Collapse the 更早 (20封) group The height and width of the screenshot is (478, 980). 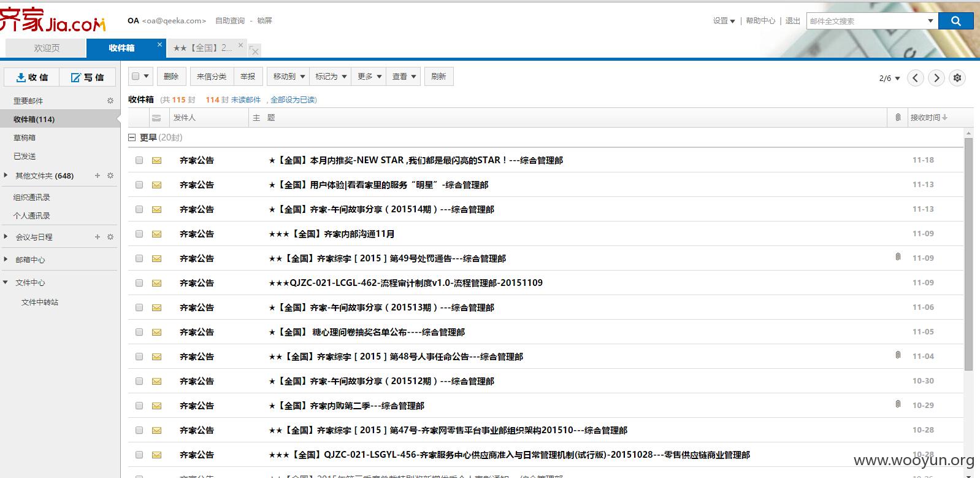(x=131, y=137)
